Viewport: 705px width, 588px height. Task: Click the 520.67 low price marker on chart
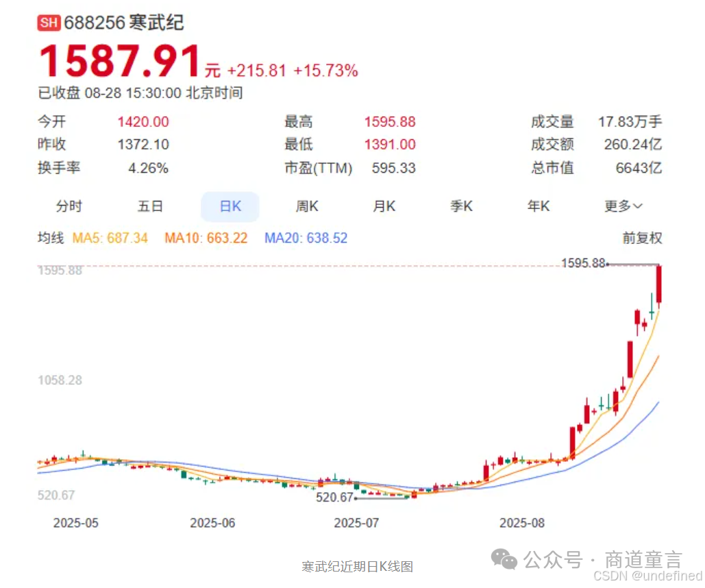[x=334, y=497]
